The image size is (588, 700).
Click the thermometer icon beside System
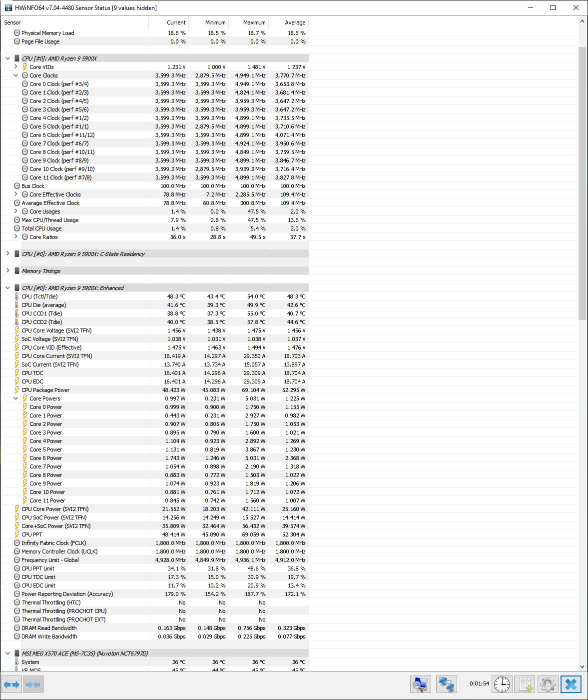pos(17,662)
